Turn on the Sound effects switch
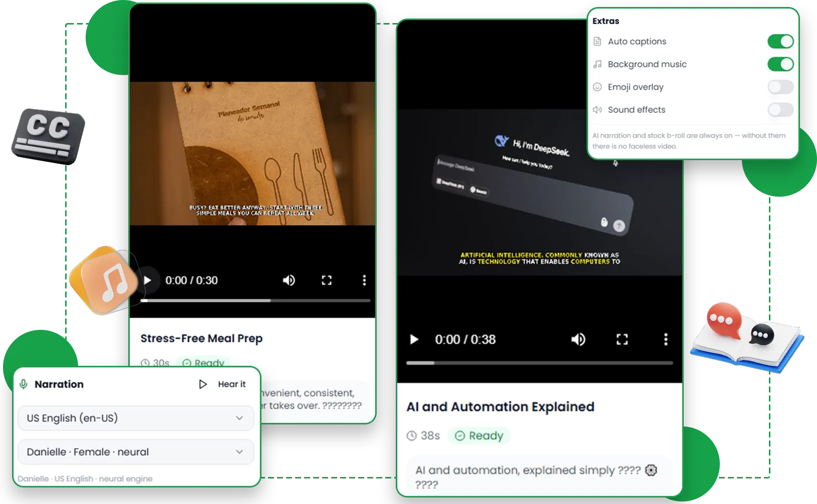817x504 pixels. pyautogui.click(x=780, y=110)
